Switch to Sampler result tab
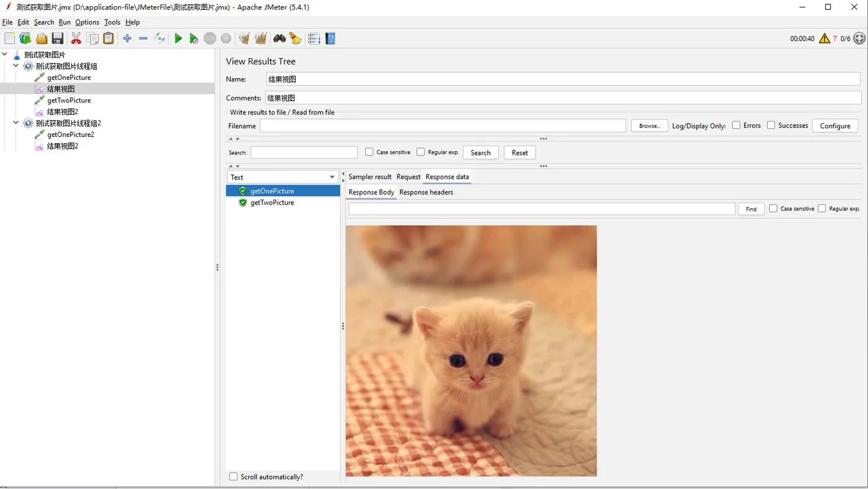This screenshot has height=489, width=868. pyautogui.click(x=370, y=177)
